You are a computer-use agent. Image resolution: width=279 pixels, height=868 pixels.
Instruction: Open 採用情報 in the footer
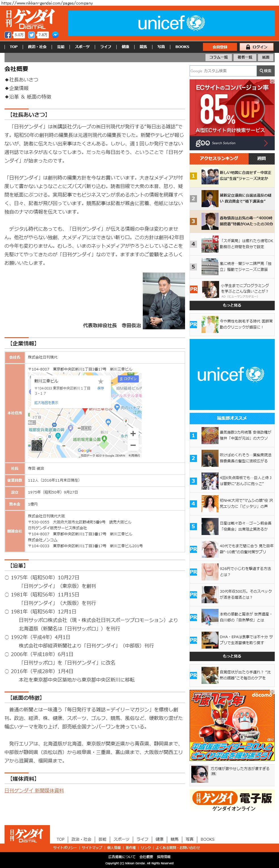(163, 857)
